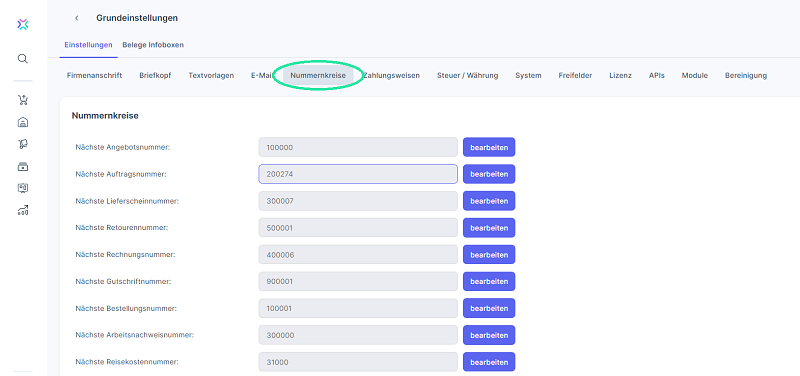Switch to the Belege Infoboxen tab
The image size is (800, 376).
click(x=153, y=45)
